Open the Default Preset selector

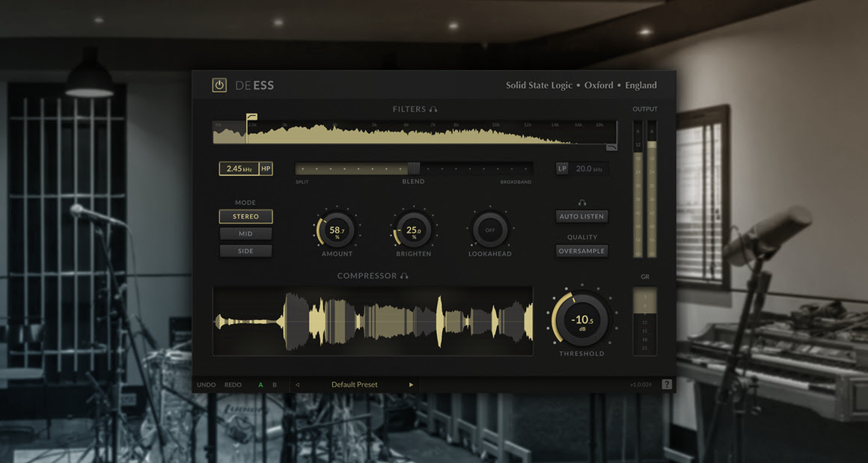coord(355,384)
